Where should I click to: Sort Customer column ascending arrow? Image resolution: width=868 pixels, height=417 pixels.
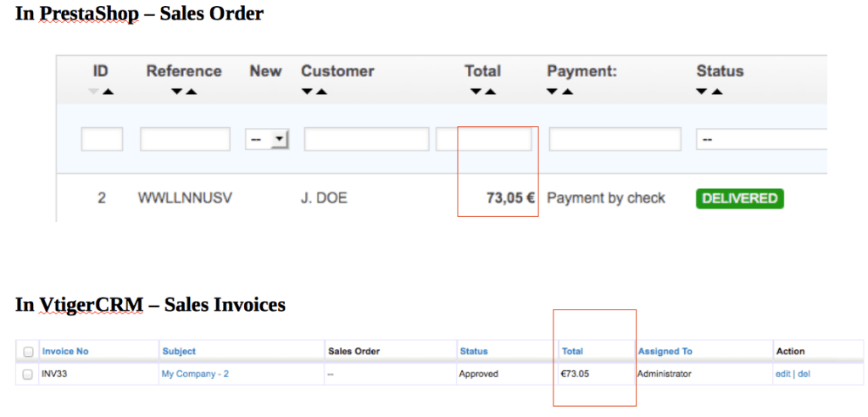[x=321, y=92]
